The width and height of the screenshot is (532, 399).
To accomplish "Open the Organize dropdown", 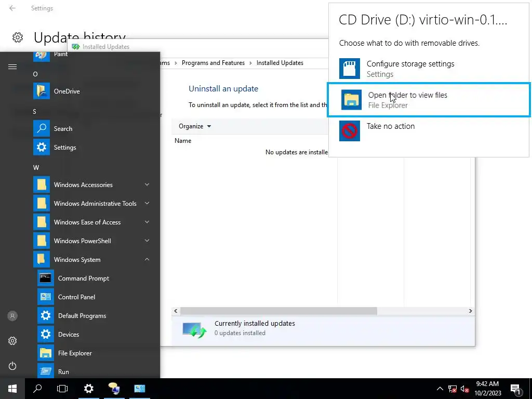I will coord(195,126).
